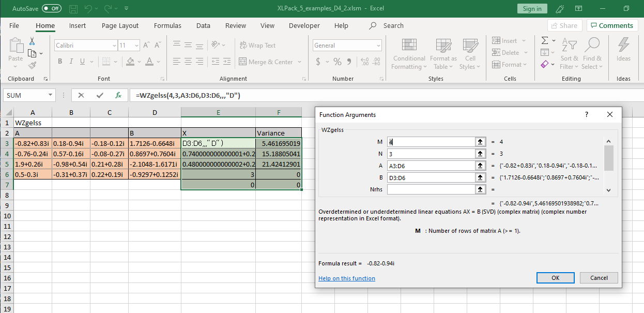Click the Align Left icon
The height and width of the screenshot is (313, 644).
[x=177, y=62]
